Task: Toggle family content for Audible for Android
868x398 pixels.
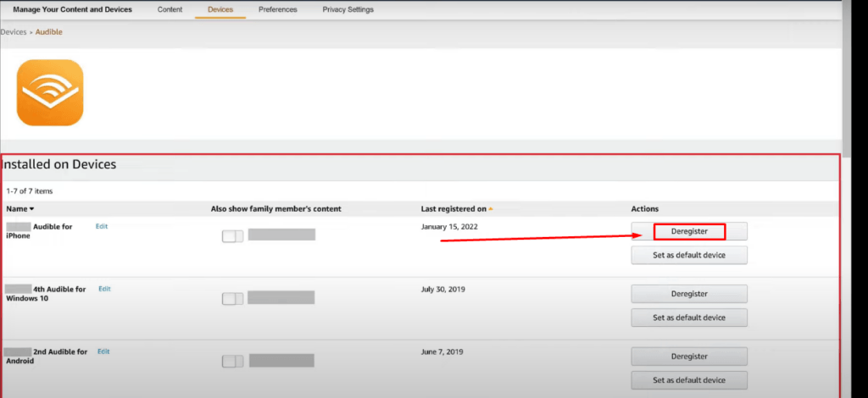Action: (x=232, y=361)
